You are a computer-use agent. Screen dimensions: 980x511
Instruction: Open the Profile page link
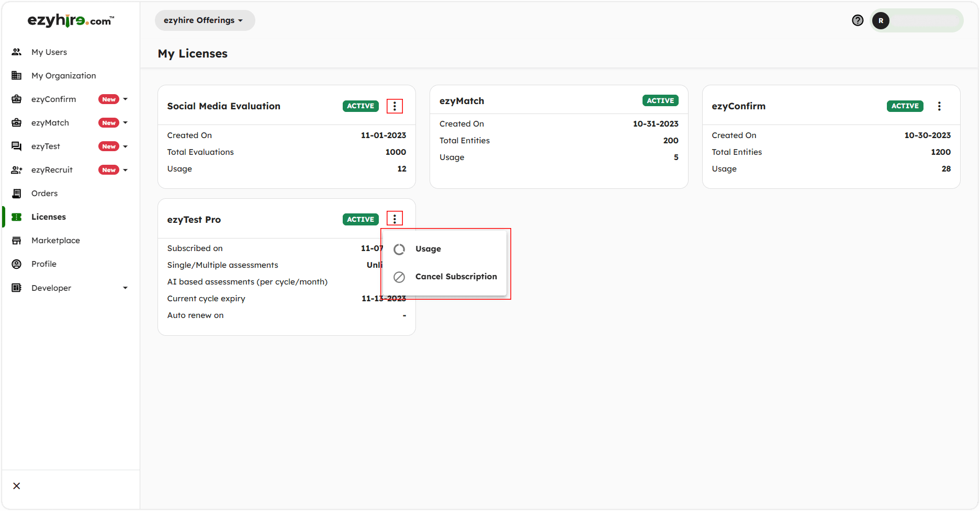point(44,264)
